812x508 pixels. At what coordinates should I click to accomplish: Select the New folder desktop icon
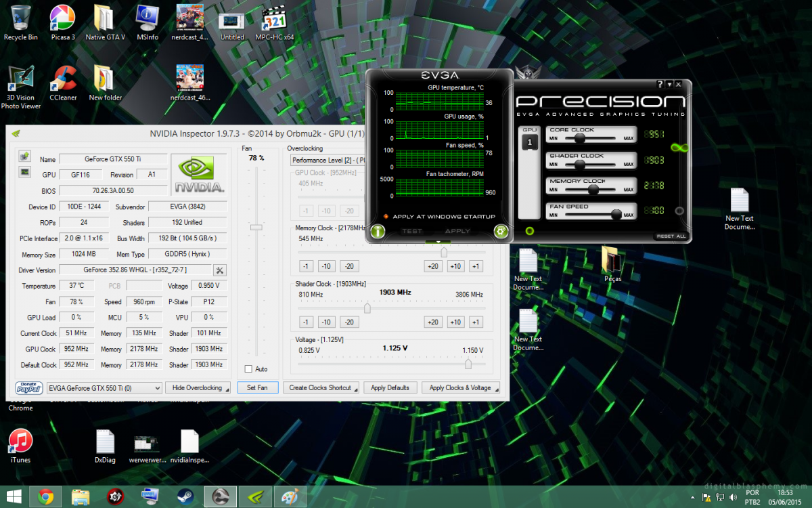(x=105, y=83)
